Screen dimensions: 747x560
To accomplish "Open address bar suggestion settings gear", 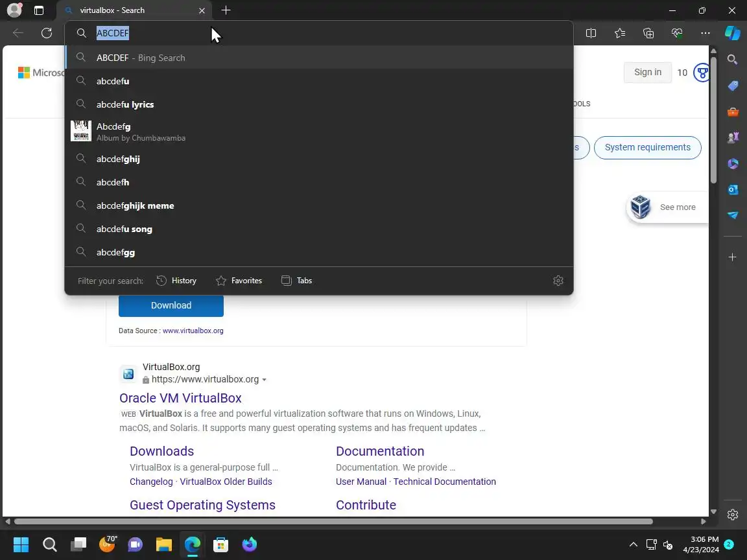I will tap(558, 281).
